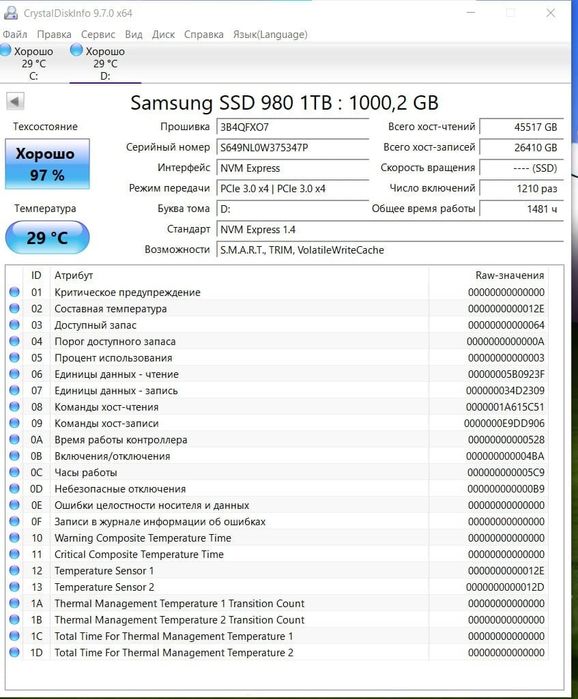Select status orb of attribute 0C Часы работы
This screenshot has height=699, width=578.
14,472
